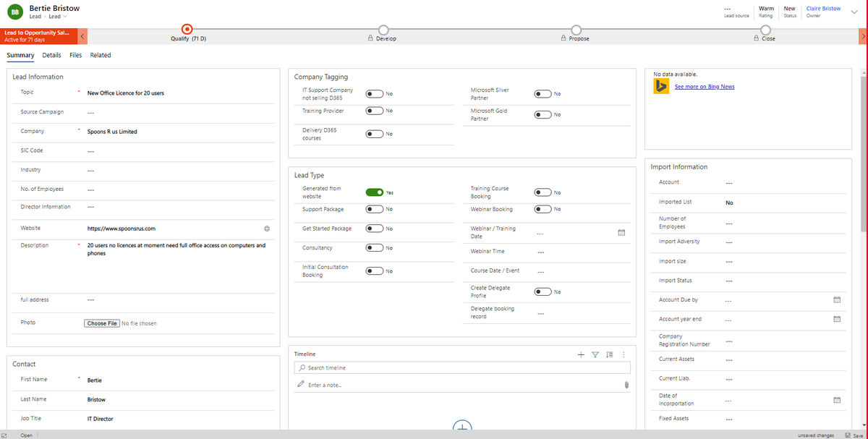This screenshot has width=868, height=439.
Task: Select the Close stage circle
Action: pyautogui.click(x=765, y=30)
